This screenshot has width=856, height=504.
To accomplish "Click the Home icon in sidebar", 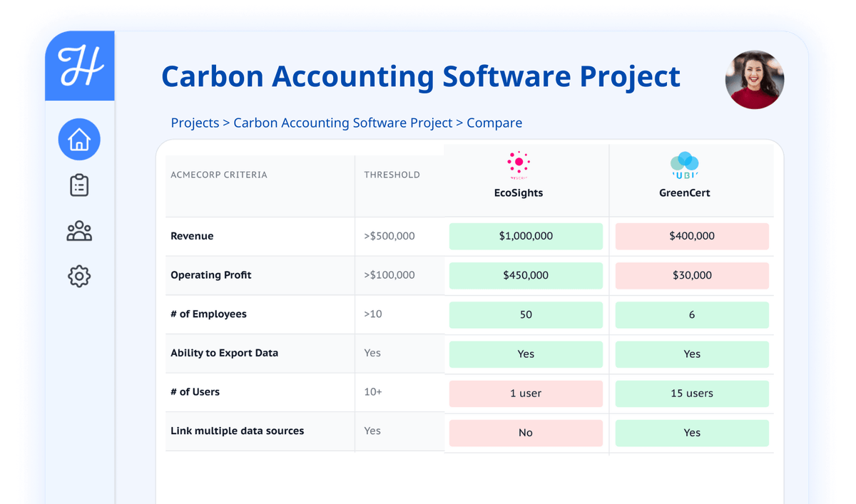I will click(79, 140).
